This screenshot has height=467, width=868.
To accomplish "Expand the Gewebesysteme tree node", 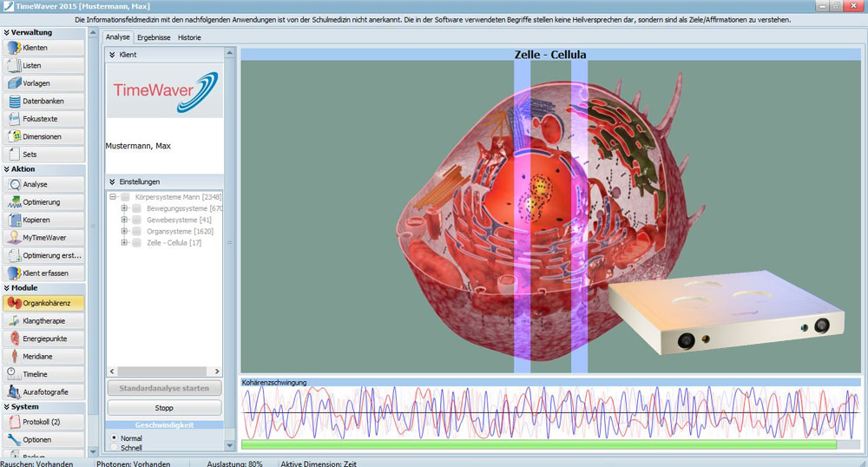I will pyautogui.click(x=124, y=220).
